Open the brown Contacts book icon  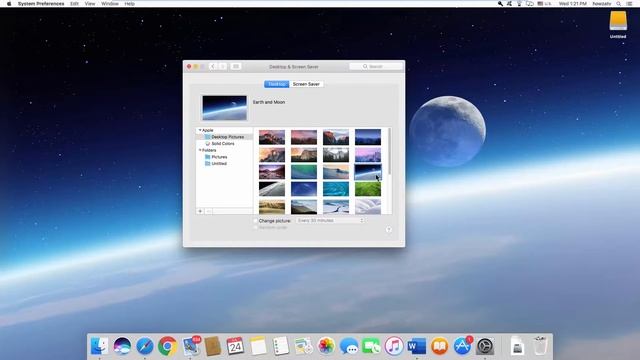(213, 346)
